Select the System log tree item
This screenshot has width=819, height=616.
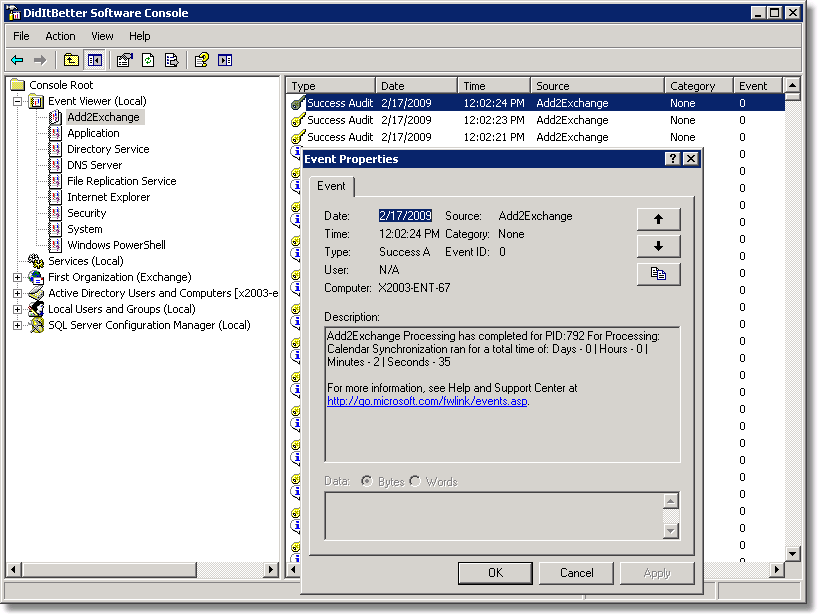coord(85,229)
